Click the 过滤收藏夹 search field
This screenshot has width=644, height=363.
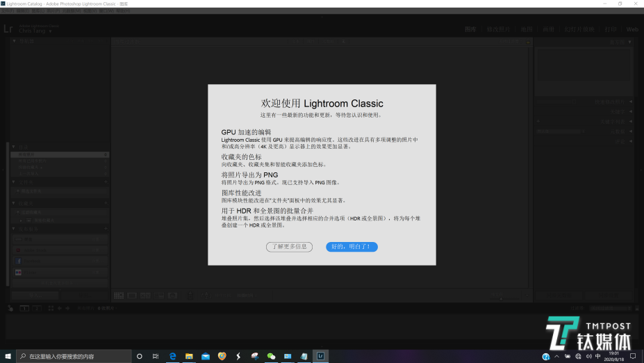60,212
